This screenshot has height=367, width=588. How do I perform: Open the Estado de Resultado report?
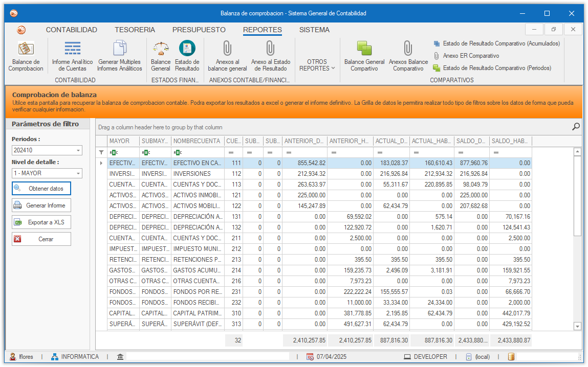coord(187,56)
